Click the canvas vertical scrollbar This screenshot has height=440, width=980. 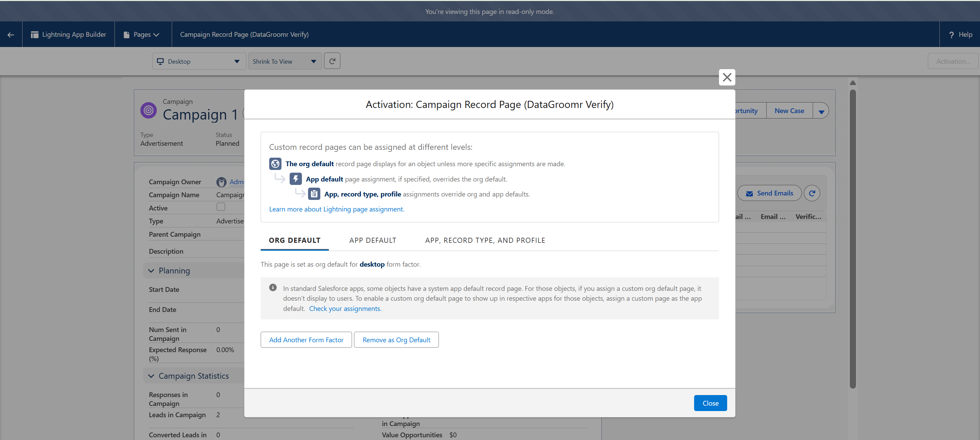click(853, 239)
